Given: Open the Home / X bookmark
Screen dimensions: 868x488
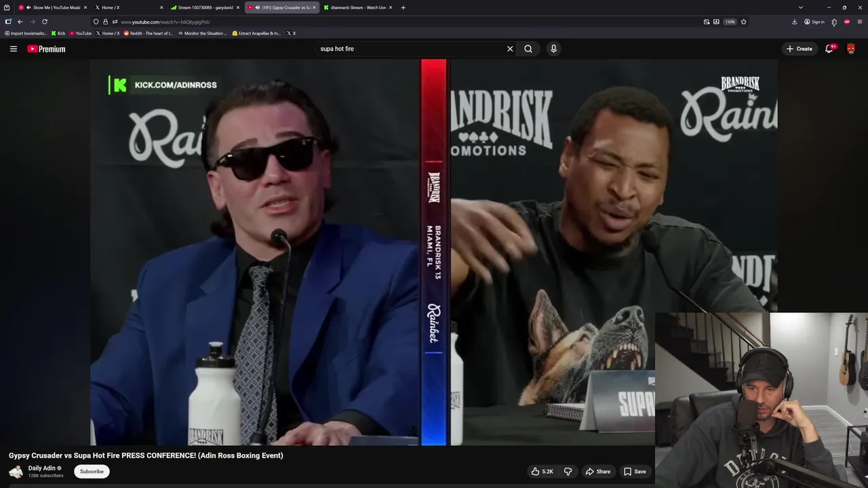Looking at the screenshot, I should [x=108, y=33].
